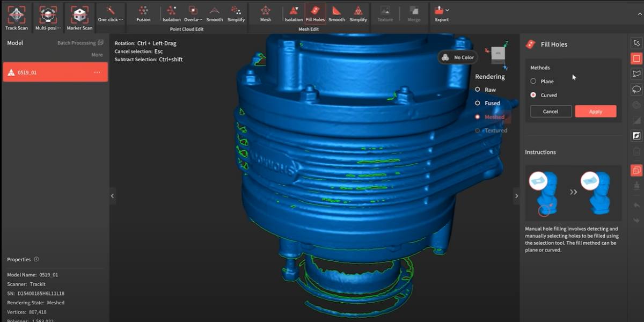Select the Plane fill method
Screen dimensions: 644x322
pyautogui.click(x=533, y=82)
